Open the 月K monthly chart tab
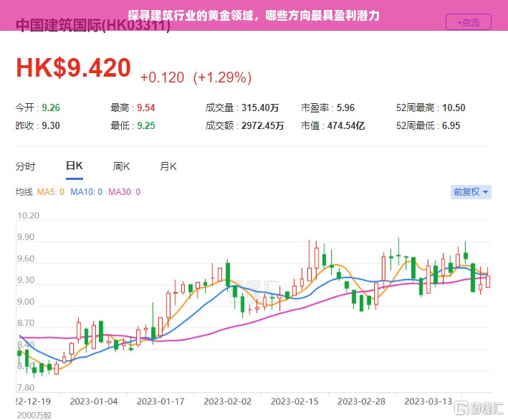The height and width of the screenshot is (420, 508). coord(168,166)
